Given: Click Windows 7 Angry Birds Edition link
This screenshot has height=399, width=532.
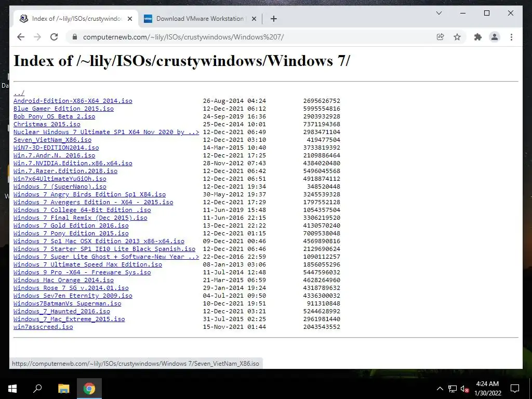Looking at the screenshot, I should (x=89, y=194).
